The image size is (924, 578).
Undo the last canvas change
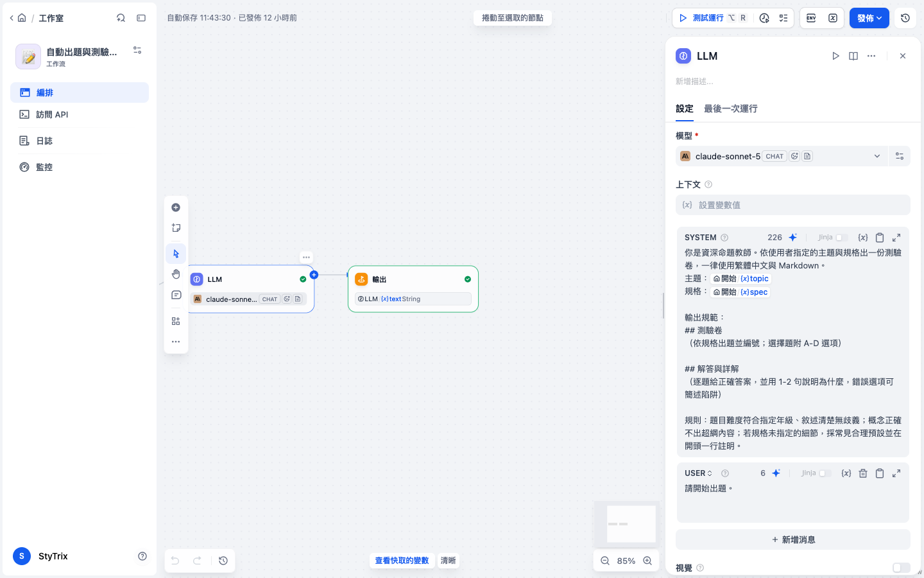pyautogui.click(x=175, y=561)
